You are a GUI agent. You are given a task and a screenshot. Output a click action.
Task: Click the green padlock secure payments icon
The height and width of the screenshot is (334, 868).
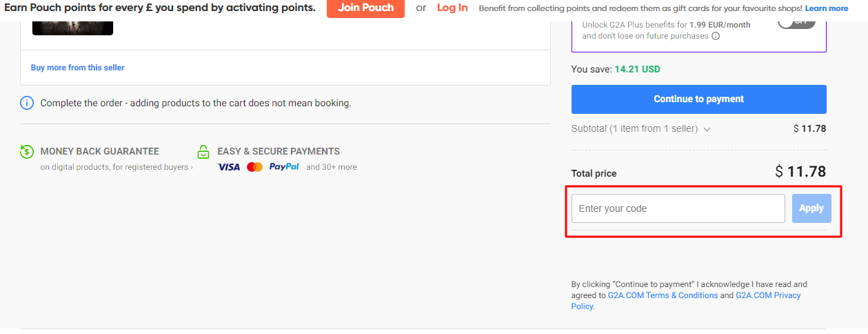203,152
